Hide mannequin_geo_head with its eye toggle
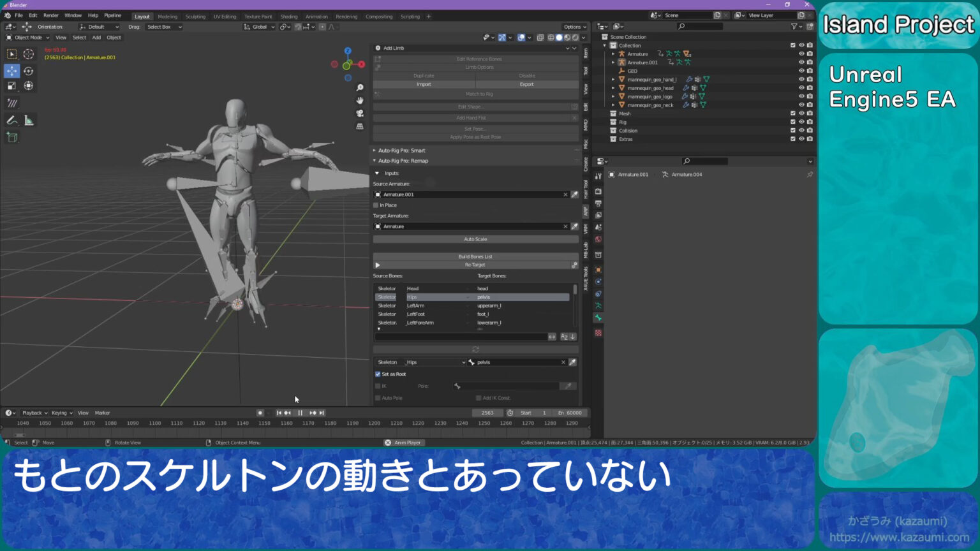This screenshot has height=551, width=980. [801, 87]
